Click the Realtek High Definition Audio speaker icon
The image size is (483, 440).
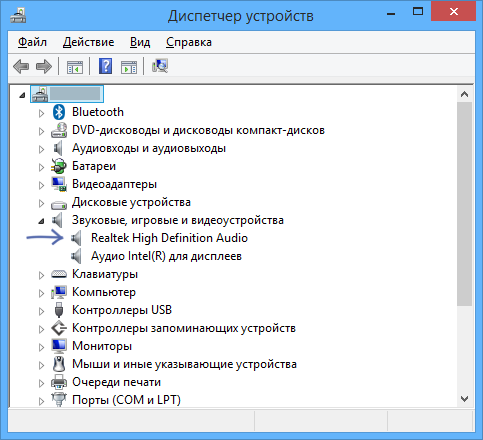(x=77, y=238)
